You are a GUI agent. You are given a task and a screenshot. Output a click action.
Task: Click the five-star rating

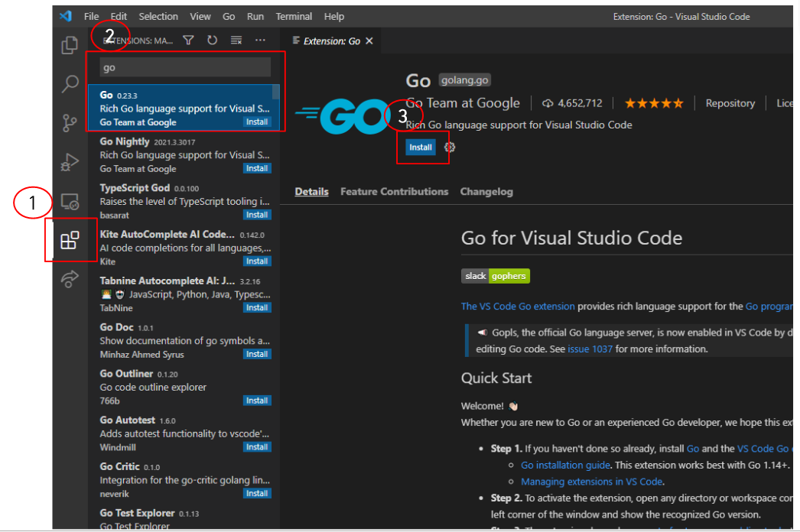654,103
